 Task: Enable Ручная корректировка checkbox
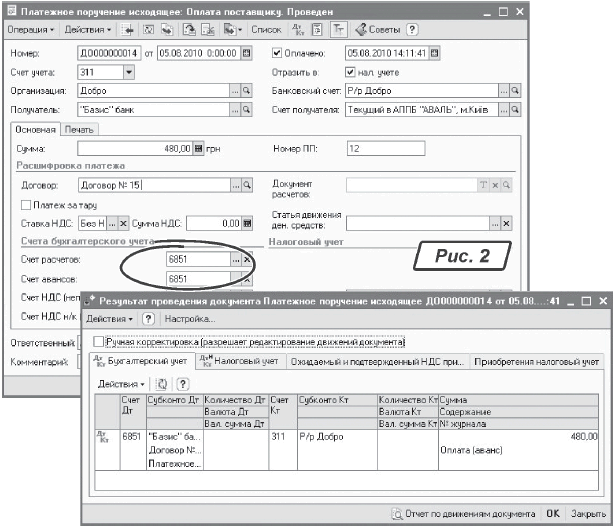point(97,341)
